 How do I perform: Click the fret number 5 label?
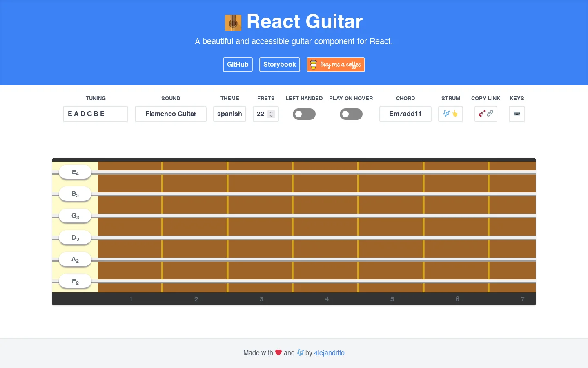[392, 299]
